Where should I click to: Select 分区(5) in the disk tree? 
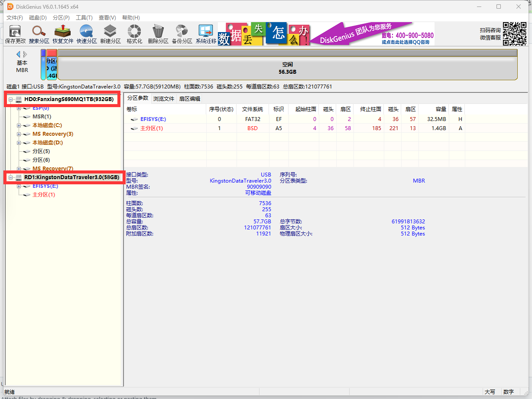click(x=41, y=151)
